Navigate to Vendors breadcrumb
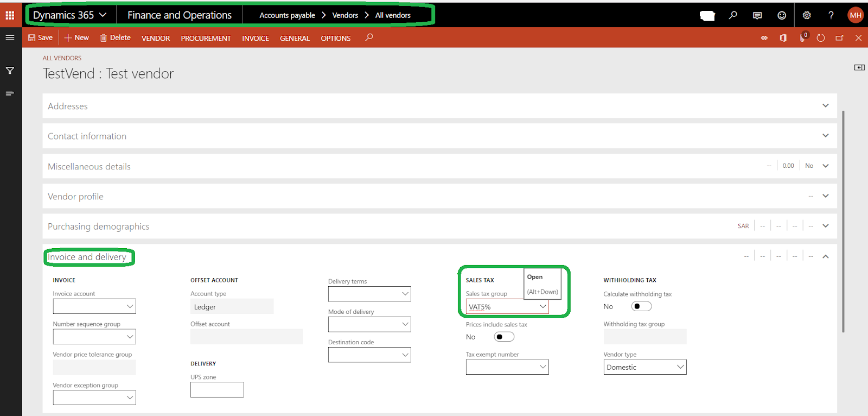 pos(345,15)
